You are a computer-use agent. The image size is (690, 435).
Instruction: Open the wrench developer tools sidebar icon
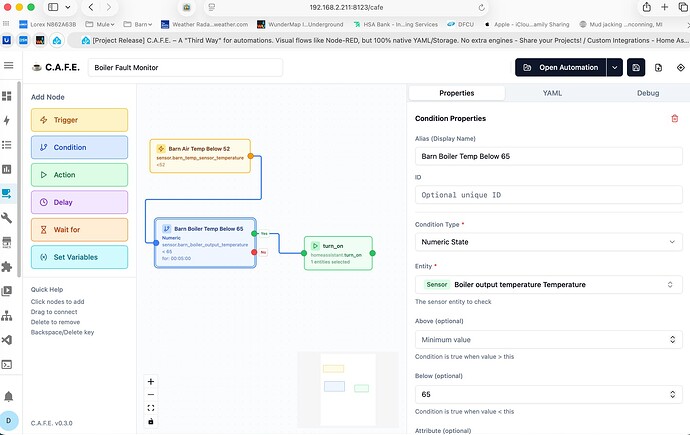pyautogui.click(x=7, y=218)
